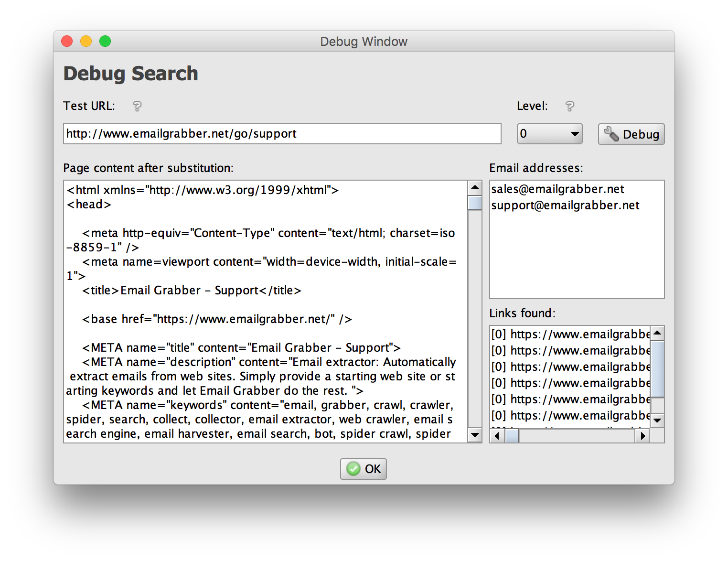Close the Debug Window with red button

(67, 42)
